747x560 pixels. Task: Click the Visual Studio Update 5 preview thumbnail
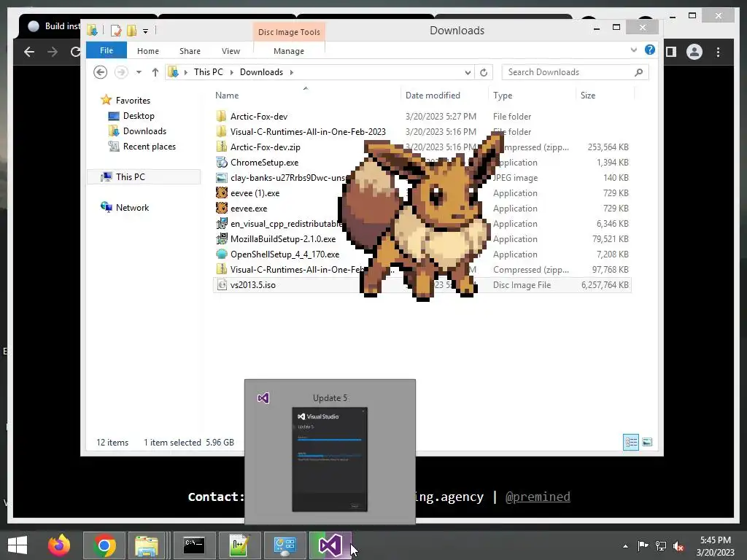coord(330,459)
